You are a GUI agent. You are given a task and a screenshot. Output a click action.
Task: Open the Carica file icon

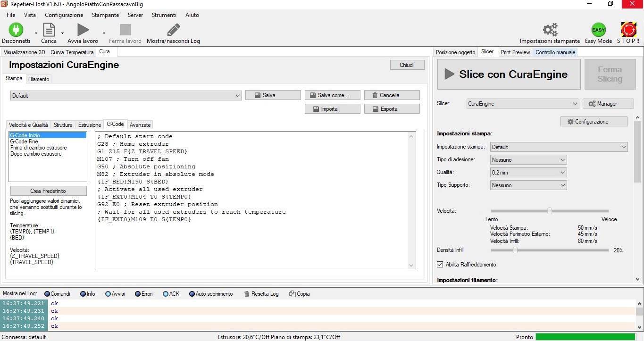[49, 30]
